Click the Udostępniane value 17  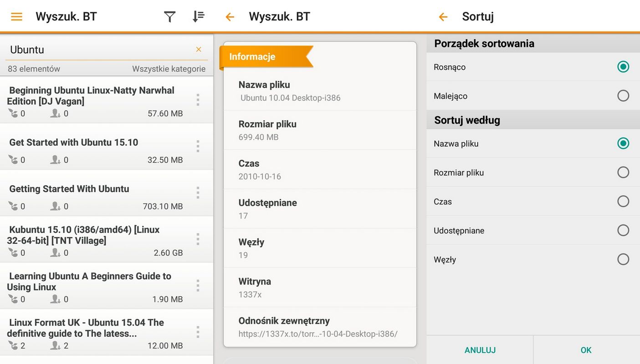tap(243, 216)
